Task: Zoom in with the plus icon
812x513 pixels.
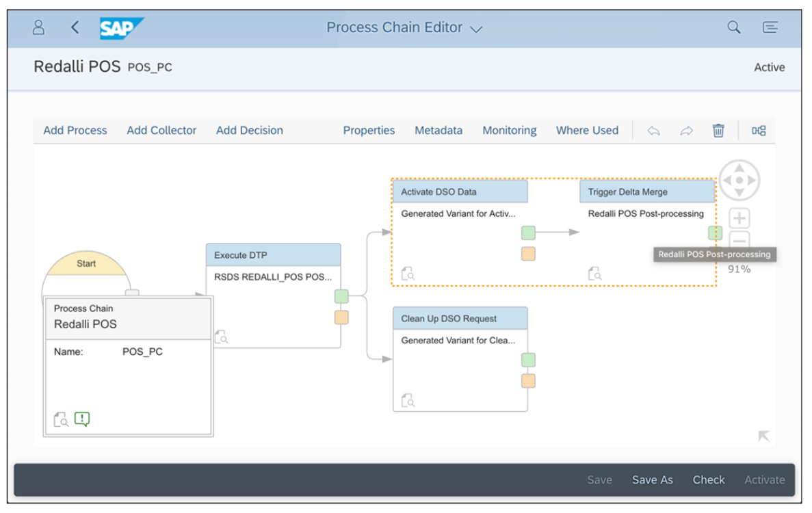Action: 739,218
